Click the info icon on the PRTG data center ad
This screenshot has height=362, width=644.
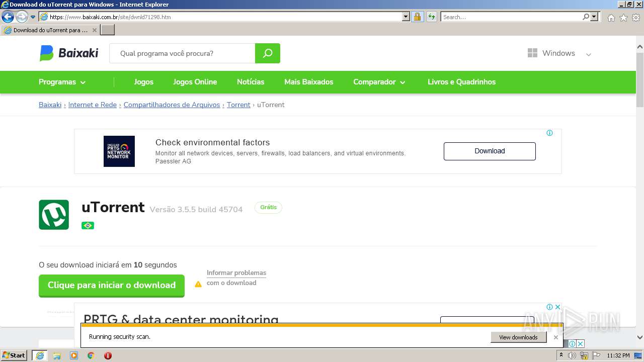pos(550,307)
